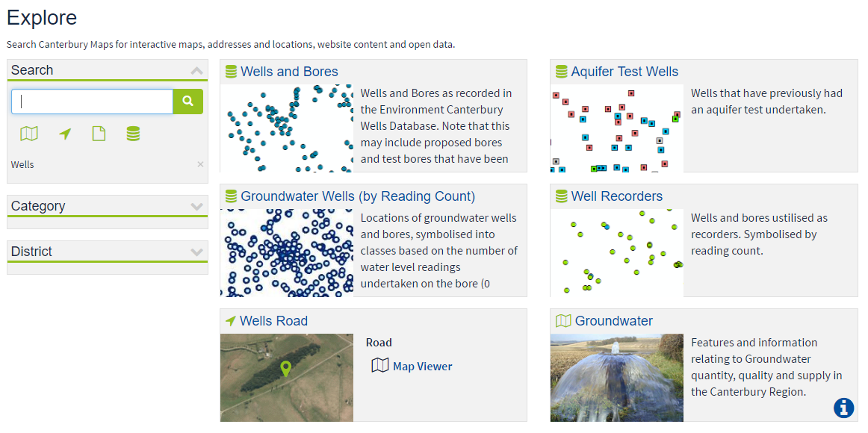Open the Map Viewer link for Wells Road
The image size is (868, 433).
point(422,366)
